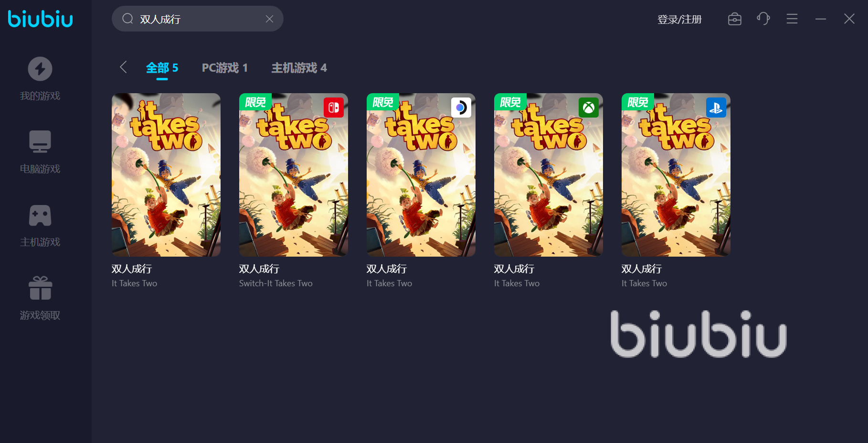Open PC games monitor icon in sidebar

[40, 141]
